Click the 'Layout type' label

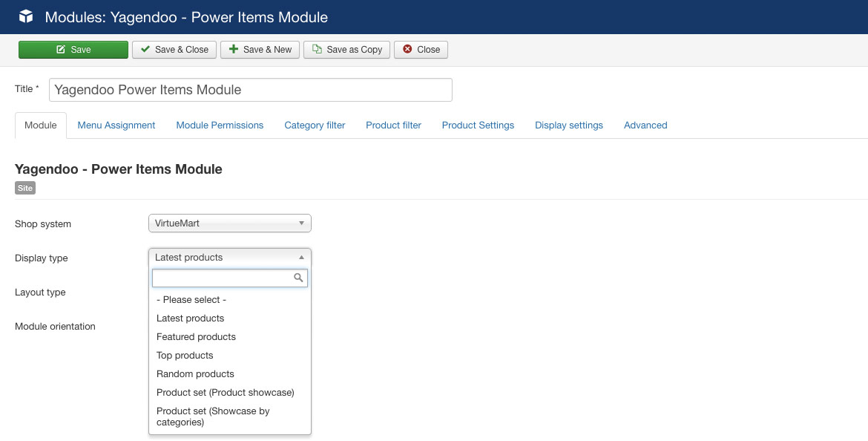40,292
